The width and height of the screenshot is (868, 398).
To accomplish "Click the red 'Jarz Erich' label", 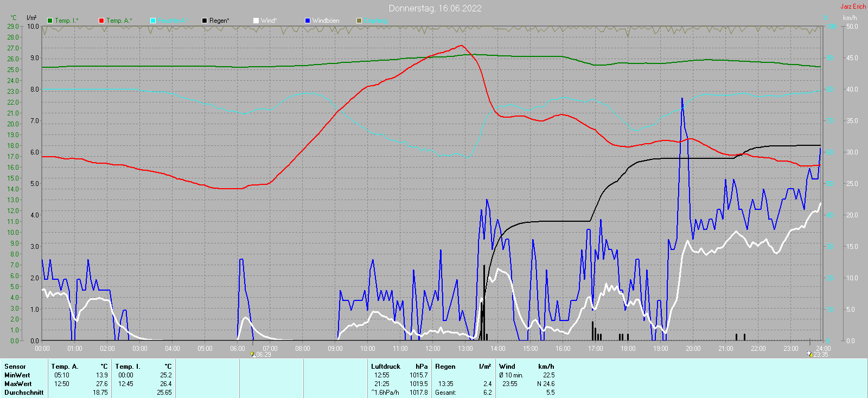I will [853, 7].
